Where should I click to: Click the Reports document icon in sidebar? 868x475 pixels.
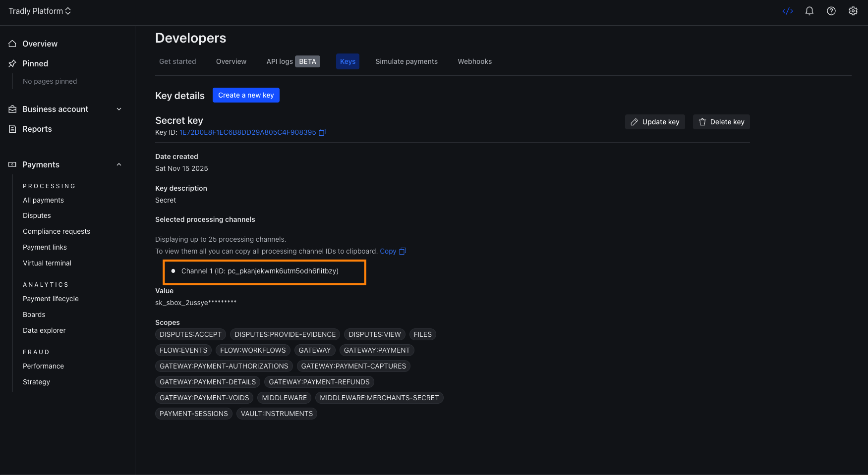[12, 129]
